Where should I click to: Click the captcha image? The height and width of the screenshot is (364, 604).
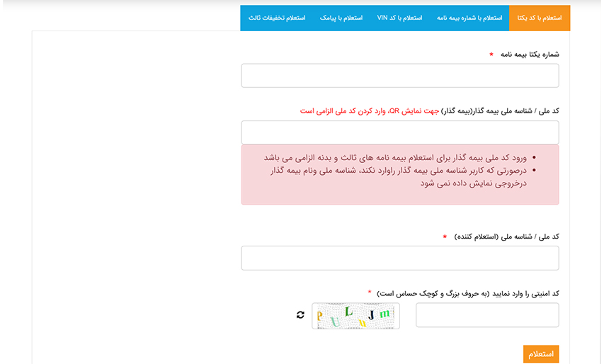tap(355, 316)
